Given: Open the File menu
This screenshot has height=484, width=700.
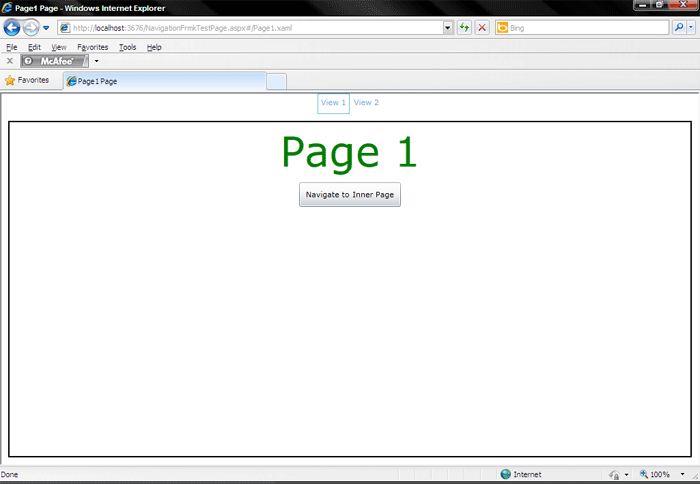Looking at the screenshot, I should (12, 47).
